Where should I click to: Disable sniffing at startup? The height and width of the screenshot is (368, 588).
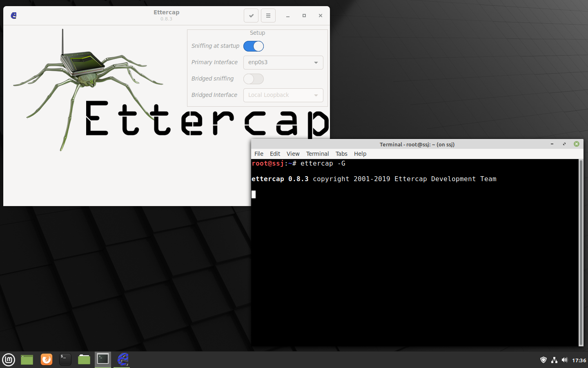tap(253, 46)
